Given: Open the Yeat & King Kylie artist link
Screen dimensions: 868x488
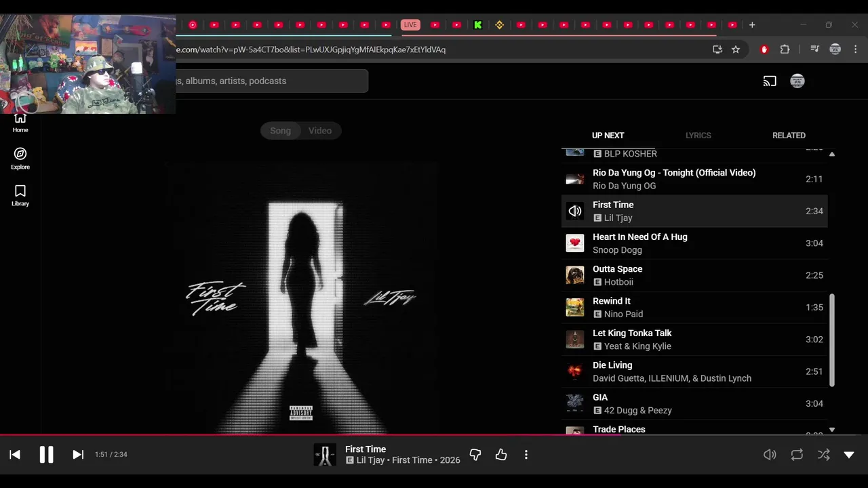Looking at the screenshot, I should coord(637,346).
